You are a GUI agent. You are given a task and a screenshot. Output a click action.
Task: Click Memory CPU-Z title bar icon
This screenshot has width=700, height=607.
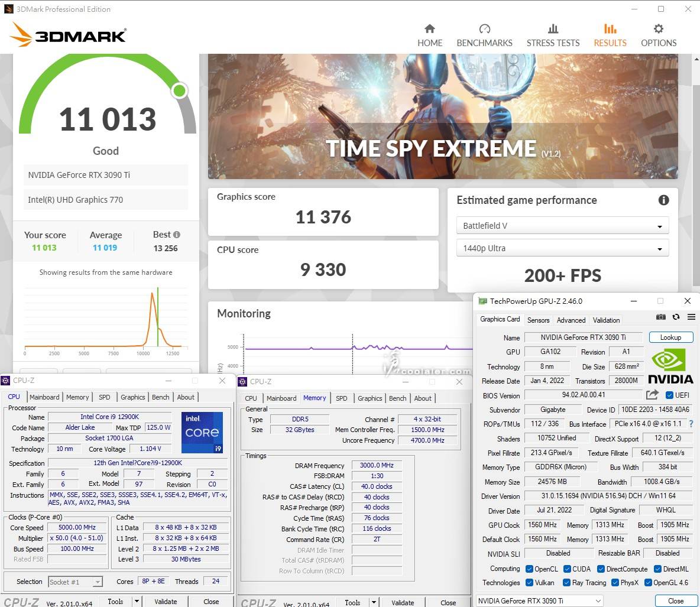tap(242, 382)
